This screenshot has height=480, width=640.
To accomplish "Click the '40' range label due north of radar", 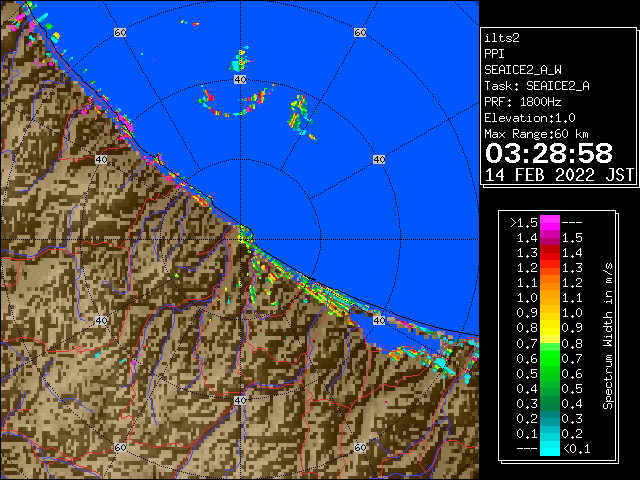I will coord(240,79).
